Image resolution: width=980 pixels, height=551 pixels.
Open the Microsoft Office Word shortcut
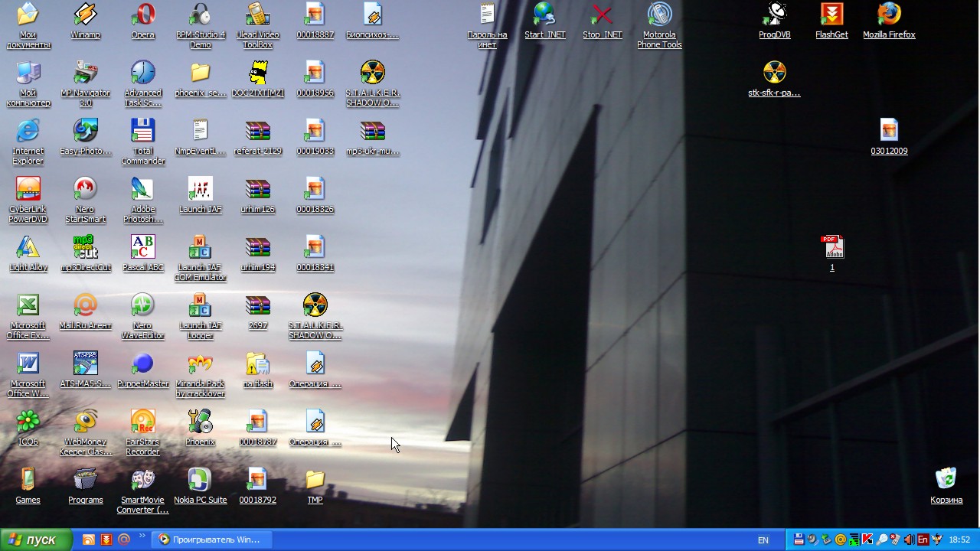point(28,373)
